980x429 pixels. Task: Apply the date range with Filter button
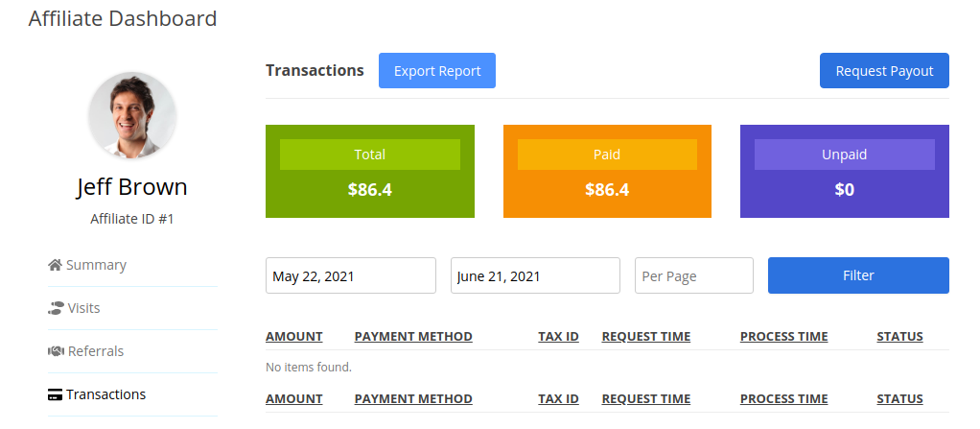coord(858,275)
